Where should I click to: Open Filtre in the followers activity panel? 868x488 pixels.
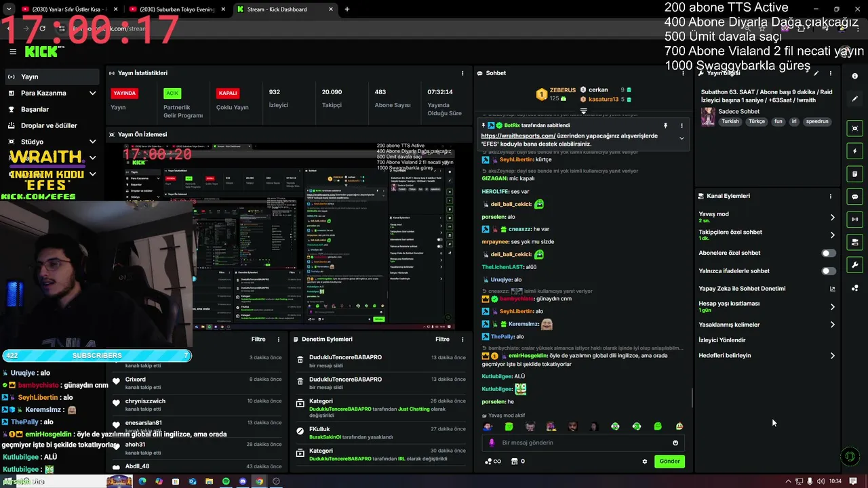tap(258, 339)
